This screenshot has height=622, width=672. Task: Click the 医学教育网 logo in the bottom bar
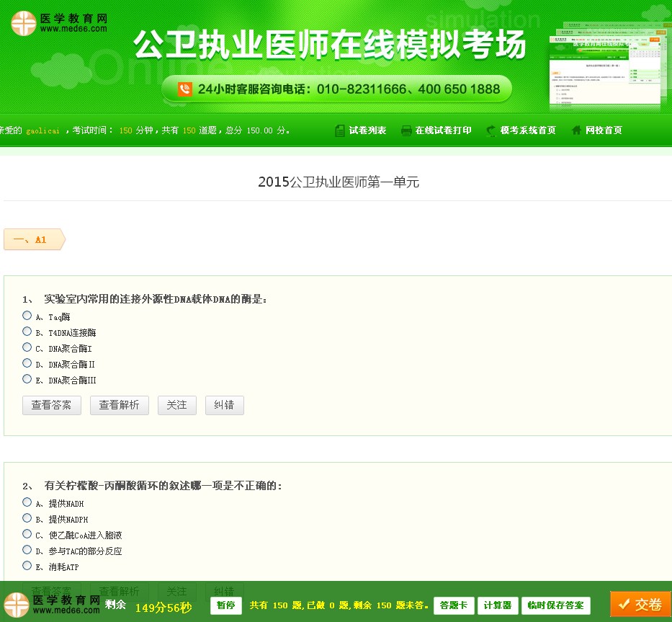pos(50,605)
